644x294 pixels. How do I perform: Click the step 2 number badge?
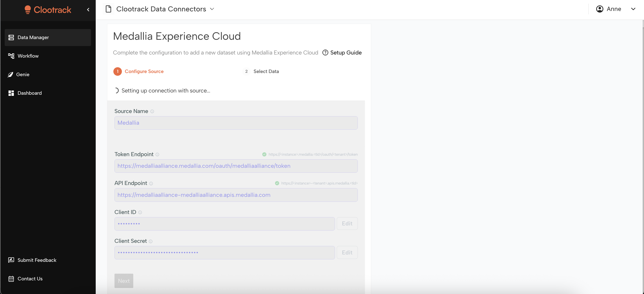click(x=246, y=71)
